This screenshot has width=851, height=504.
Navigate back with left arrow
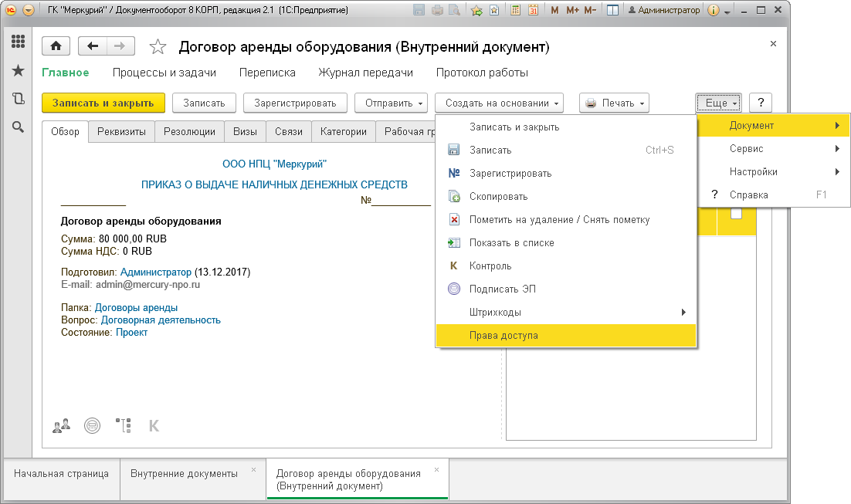tap(93, 46)
